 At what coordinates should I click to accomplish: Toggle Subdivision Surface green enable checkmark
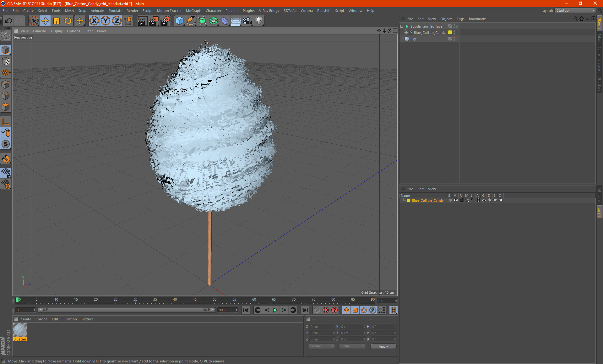[457, 26]
